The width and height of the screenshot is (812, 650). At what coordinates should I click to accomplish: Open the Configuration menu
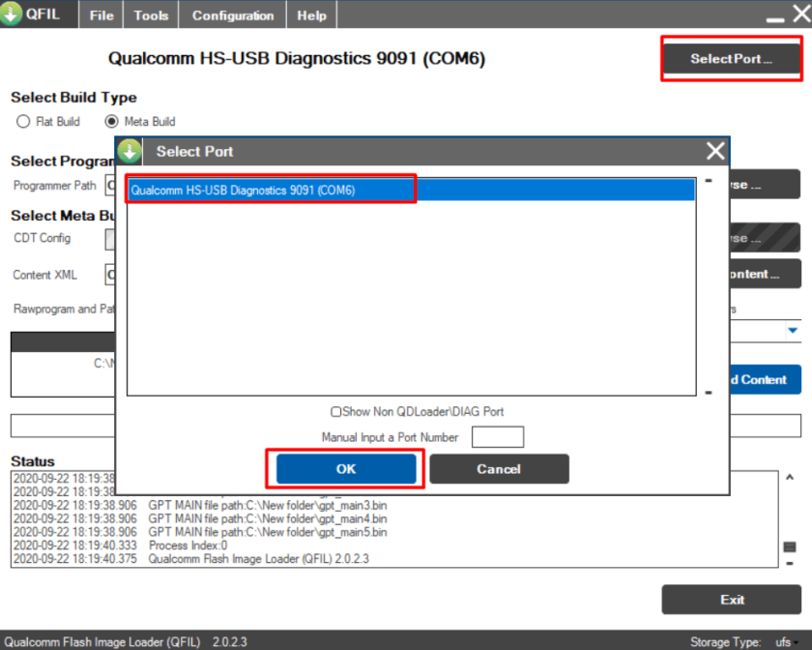[233, 15]
